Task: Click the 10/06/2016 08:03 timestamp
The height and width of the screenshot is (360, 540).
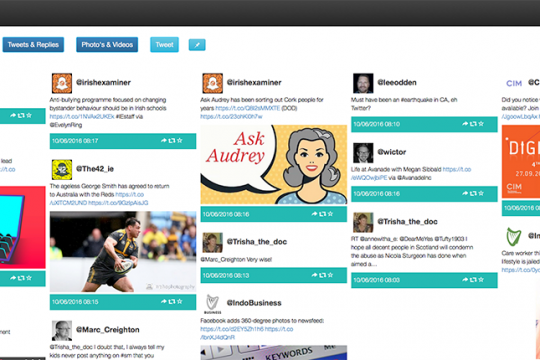Action: click(x=376, y=280)
